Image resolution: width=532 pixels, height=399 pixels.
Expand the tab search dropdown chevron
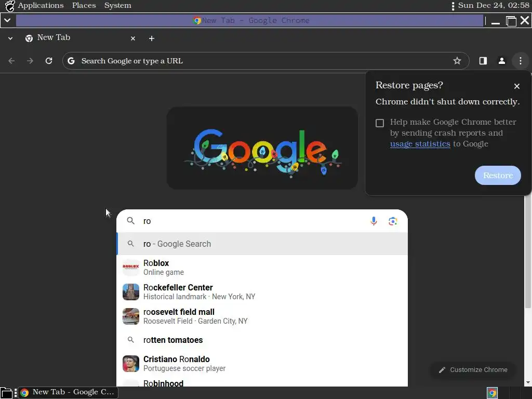click(10, 38)
